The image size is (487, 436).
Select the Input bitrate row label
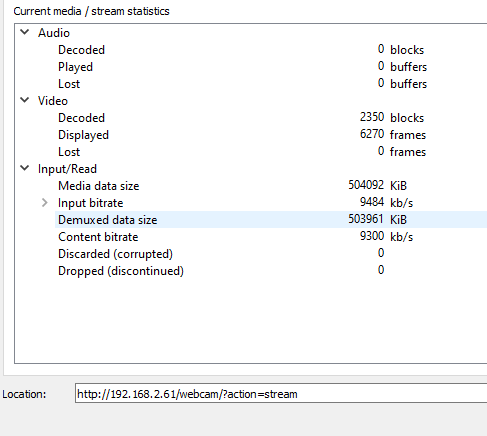(91, 203)
